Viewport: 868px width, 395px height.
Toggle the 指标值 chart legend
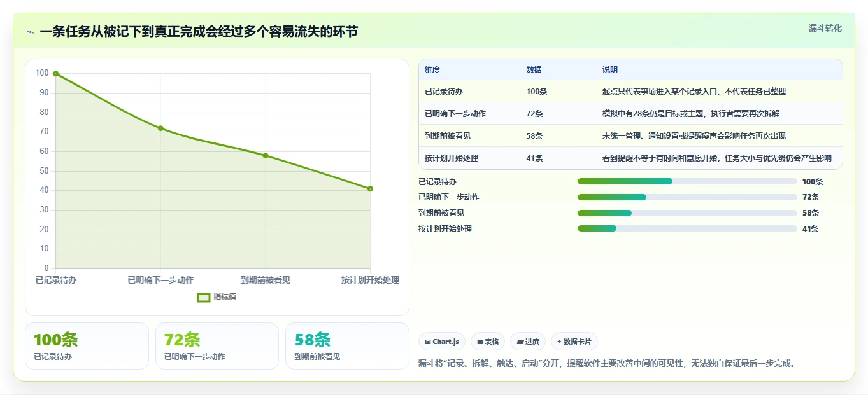(217, 297)
